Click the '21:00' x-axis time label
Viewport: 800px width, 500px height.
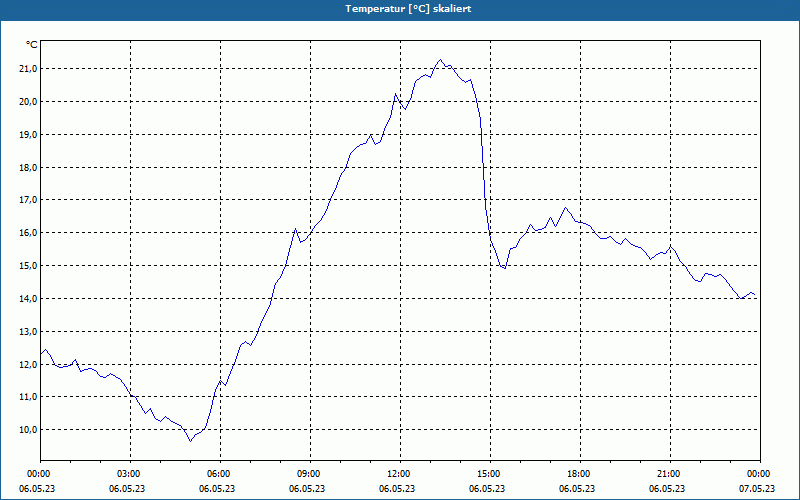pyautogui.click(x=668, y=474)
